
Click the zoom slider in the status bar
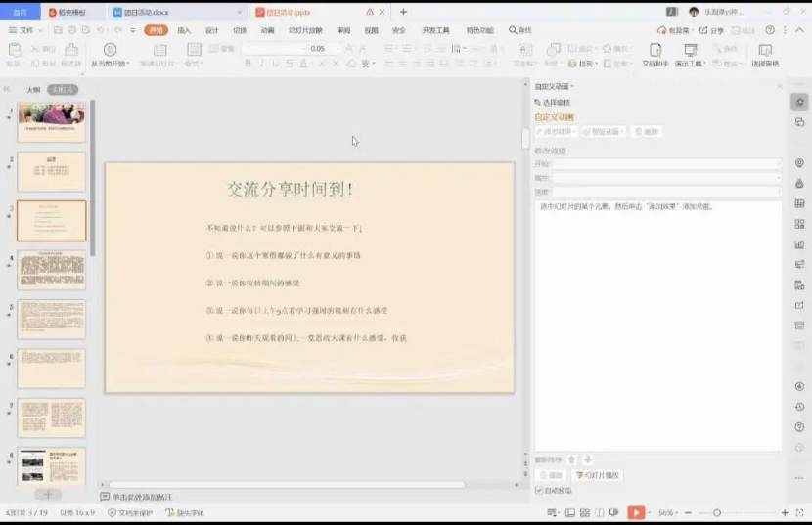point(717,512)
